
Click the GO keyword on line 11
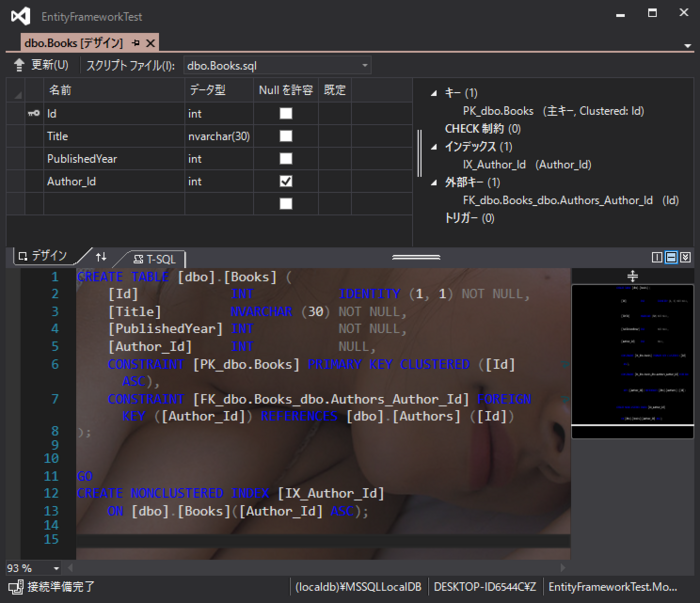[x=85, y=476]
